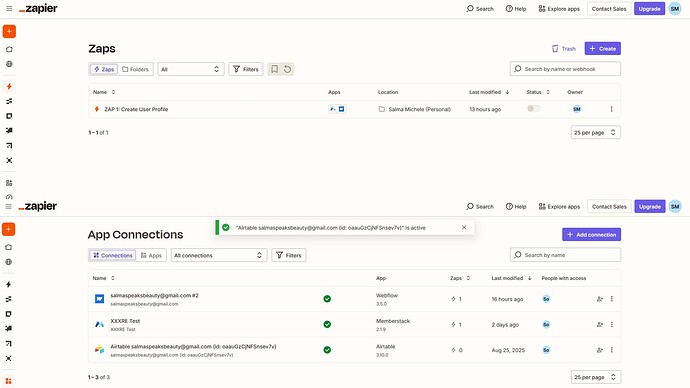
Task: Share the Memberstack connection via people icon
Action: click(599, 325)
